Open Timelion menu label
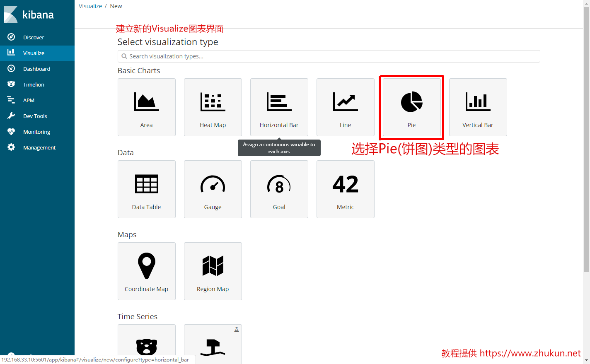The height and width of the screenshot is (364, 590). 34,84
